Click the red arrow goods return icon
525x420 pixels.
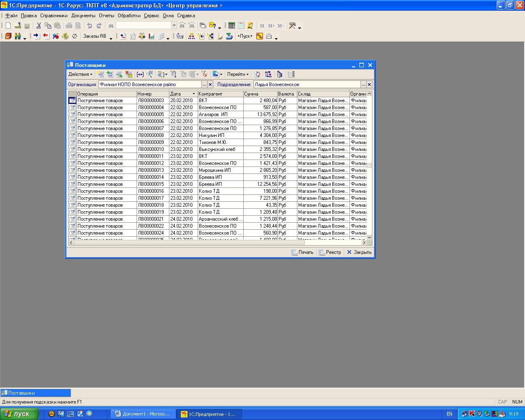pos(46,36)
